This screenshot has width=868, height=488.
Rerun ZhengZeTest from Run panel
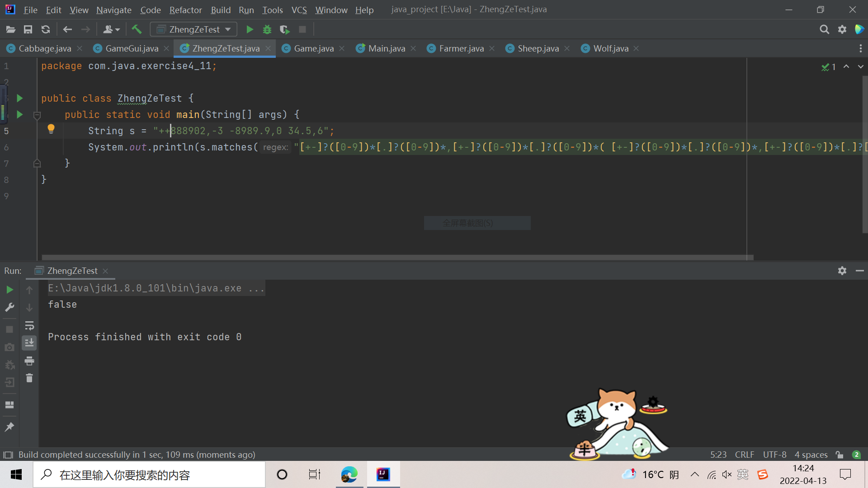pyautogui.click(x=9, y=290)
